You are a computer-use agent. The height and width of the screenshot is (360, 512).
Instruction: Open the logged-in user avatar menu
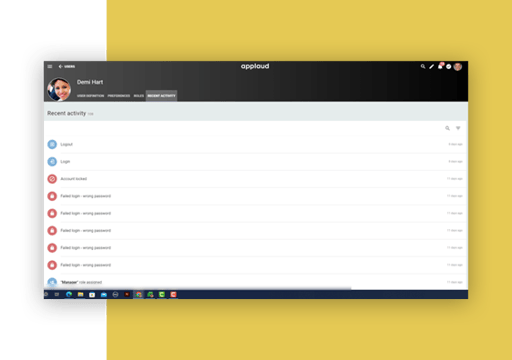coord(458,67)
